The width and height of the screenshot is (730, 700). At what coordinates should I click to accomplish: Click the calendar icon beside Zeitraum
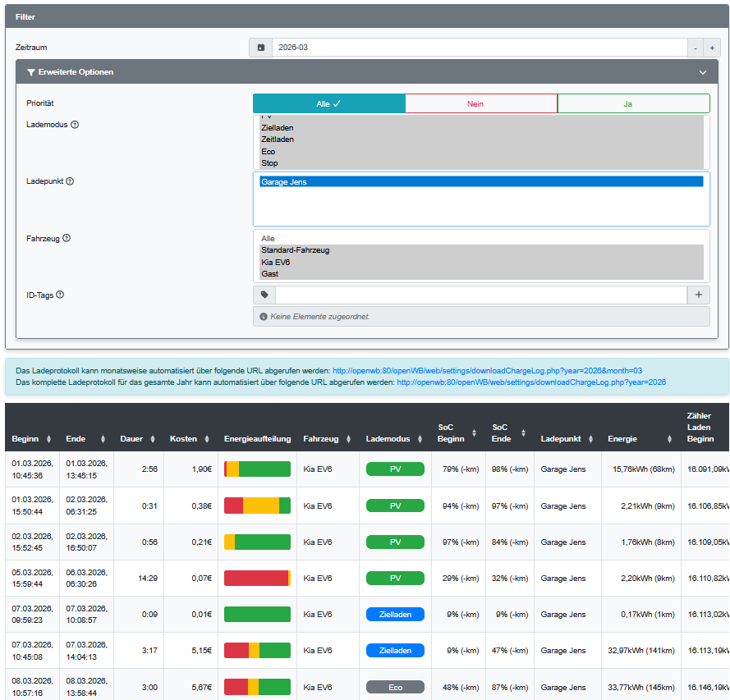[x=260, y=48]
